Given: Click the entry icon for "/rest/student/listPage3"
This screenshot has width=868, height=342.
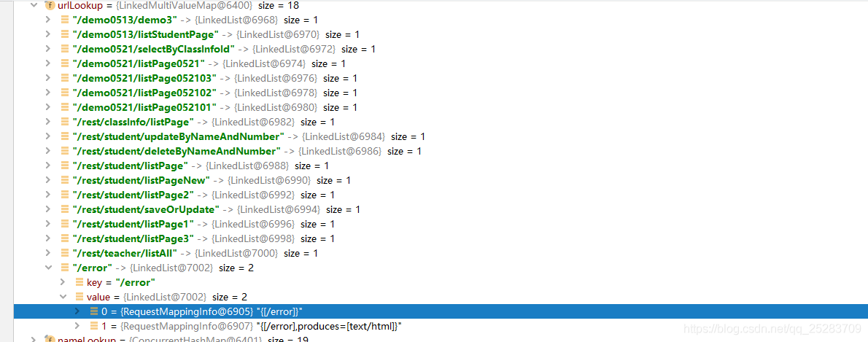Looking at the screenshot, I should coord(65,238).
